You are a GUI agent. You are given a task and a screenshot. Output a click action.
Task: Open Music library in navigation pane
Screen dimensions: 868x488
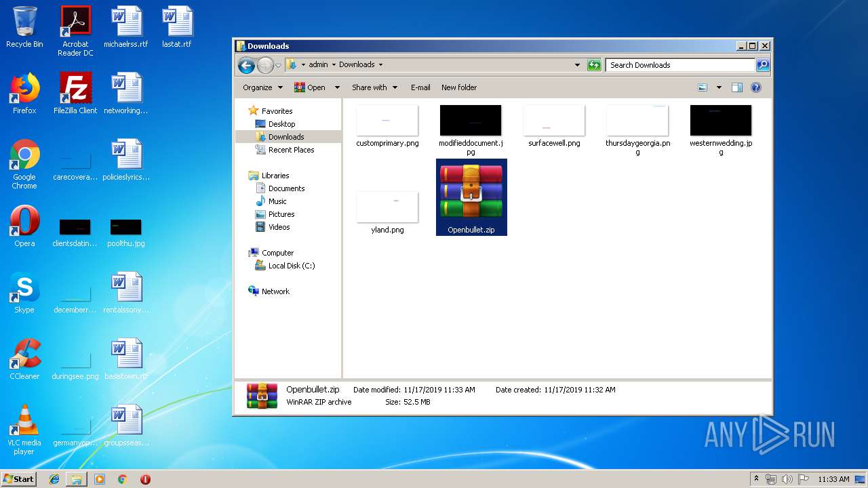(x=271, y=201)
